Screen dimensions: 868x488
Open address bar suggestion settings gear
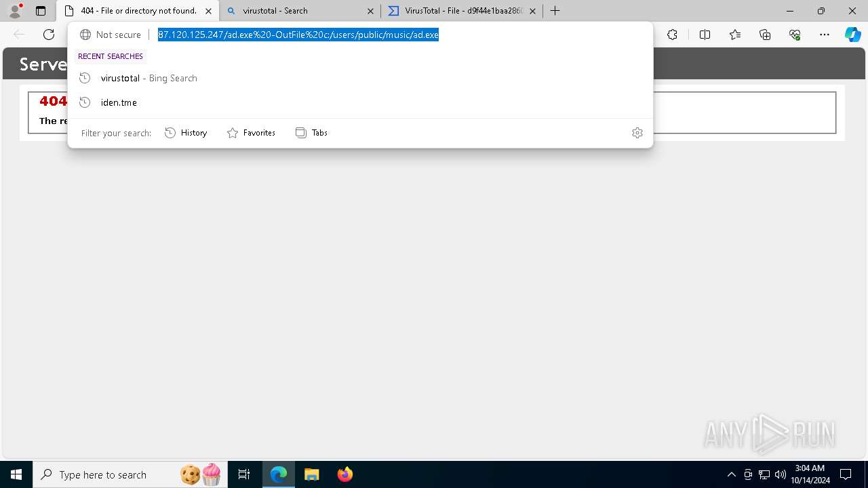click(637, 133)
